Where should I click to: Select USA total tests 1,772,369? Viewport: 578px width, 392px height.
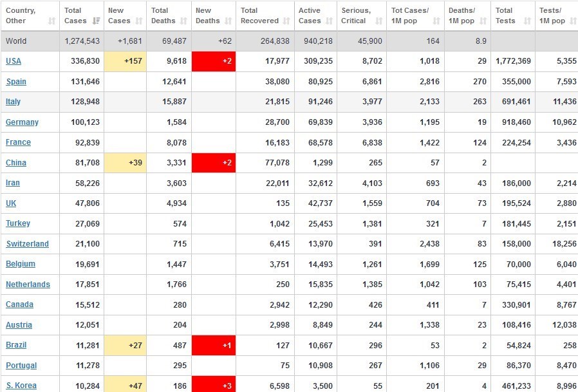pyautogui.click(x=514, y=61)
